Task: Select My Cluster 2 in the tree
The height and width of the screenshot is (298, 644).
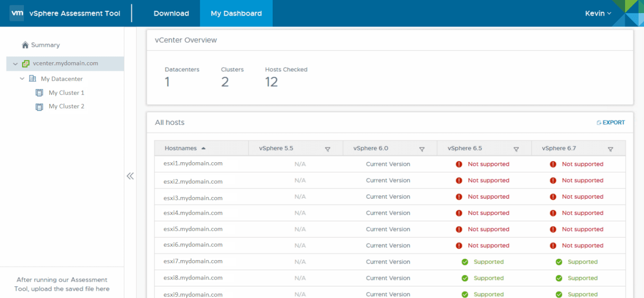Action: pos(66,106)
